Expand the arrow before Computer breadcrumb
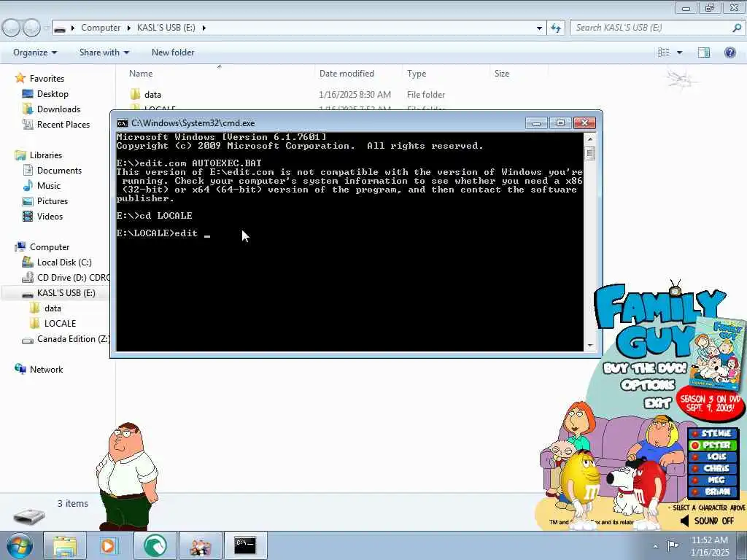The image size is (747, 560). 73,28
